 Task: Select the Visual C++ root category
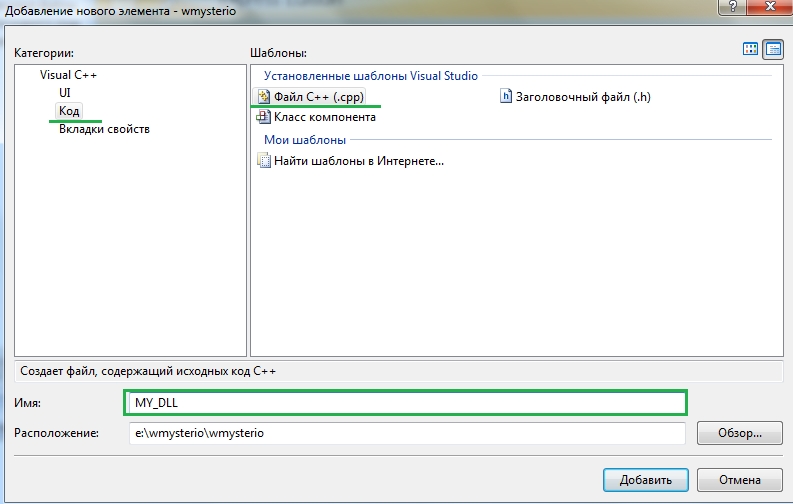pos(68,75)
